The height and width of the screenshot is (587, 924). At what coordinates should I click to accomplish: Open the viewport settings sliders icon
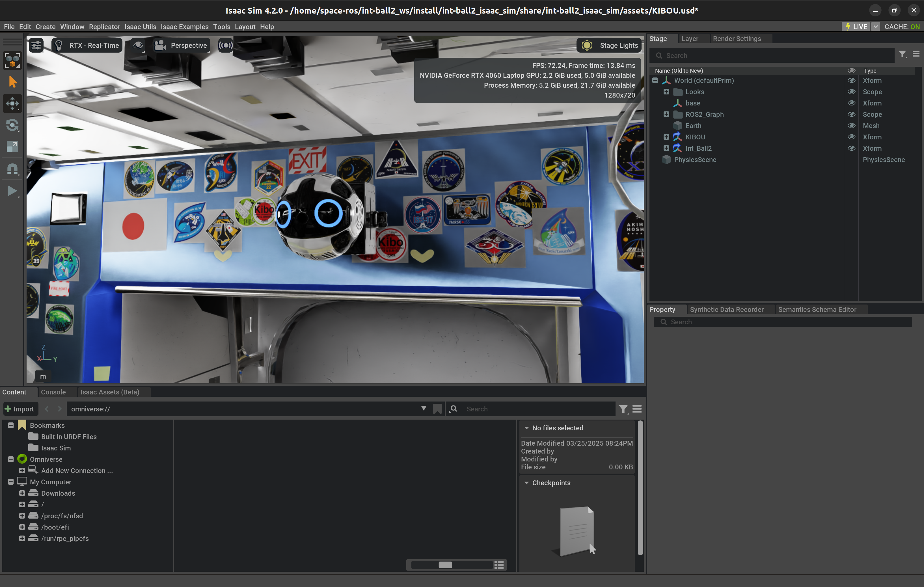click(x=36, y=45)
